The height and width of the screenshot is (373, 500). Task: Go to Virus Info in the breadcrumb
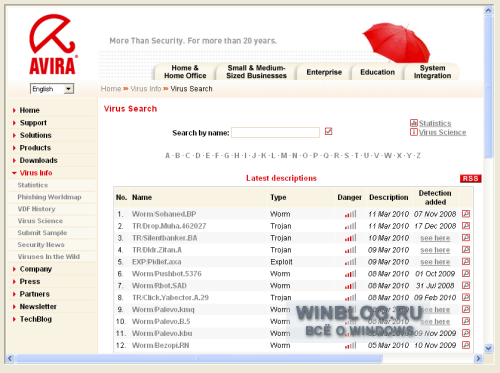point(146,89)
